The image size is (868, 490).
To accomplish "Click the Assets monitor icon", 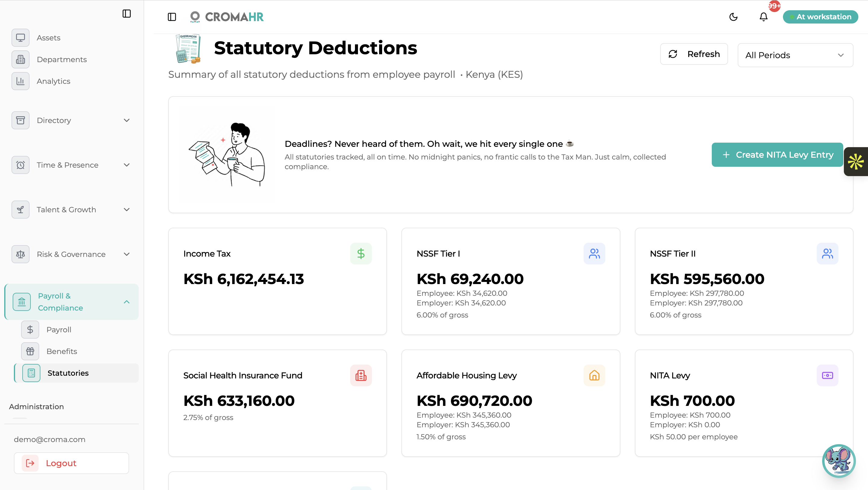I will (21, 38).
